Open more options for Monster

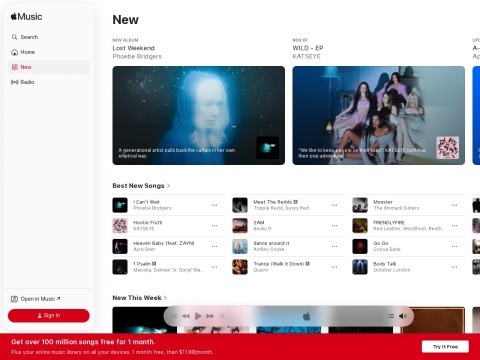[454, 205]
